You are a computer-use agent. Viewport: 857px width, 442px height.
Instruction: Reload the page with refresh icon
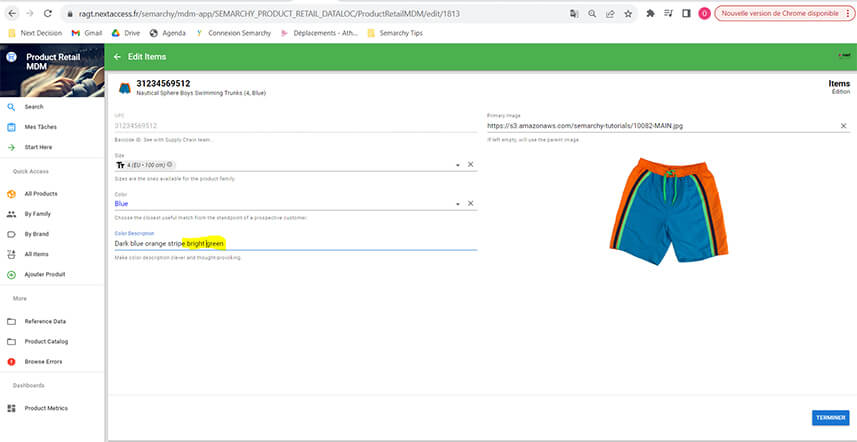pyautogui.click(x=48, y=14)
